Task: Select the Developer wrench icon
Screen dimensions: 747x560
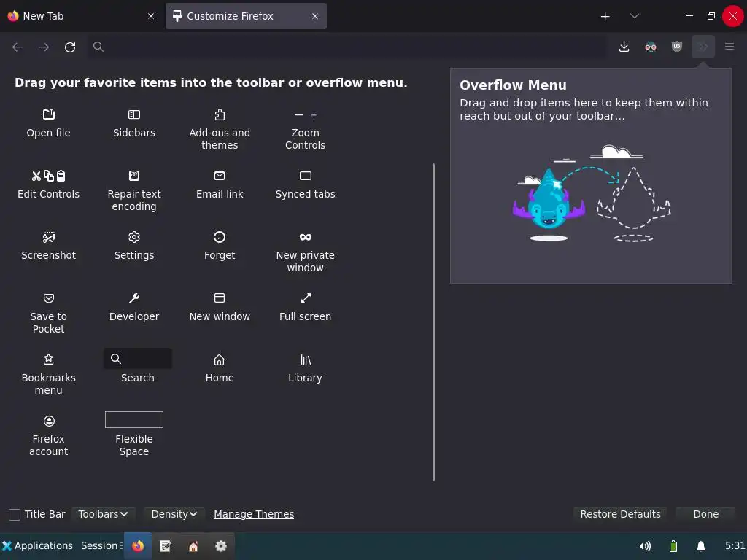Action: click(x=134, y=298)
